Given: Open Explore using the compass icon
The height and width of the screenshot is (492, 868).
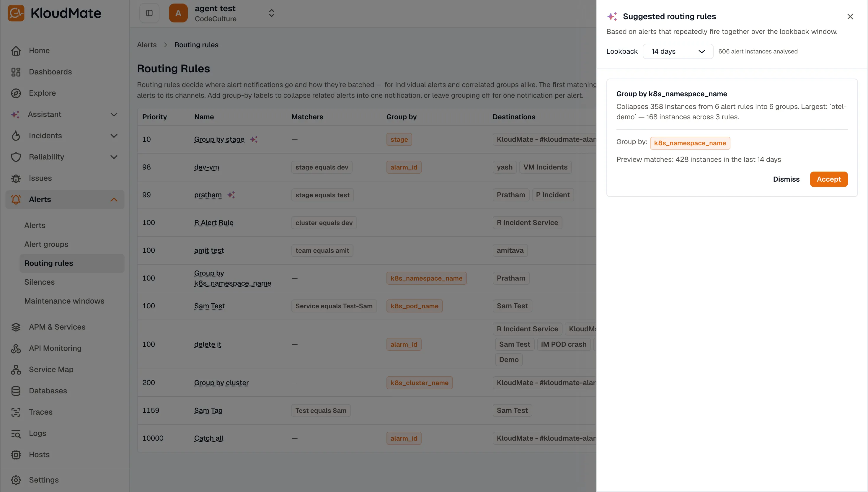Looking at the screenshot, I should [16, 93].
